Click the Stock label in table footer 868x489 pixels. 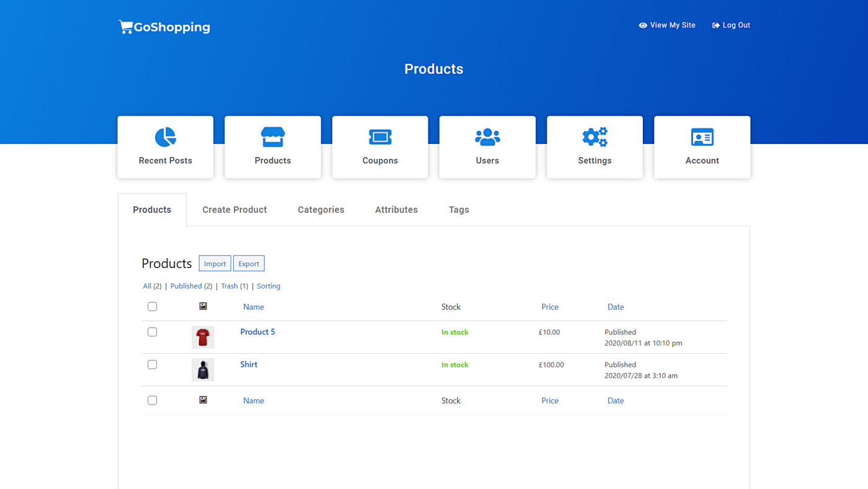[x=451, y=400]
